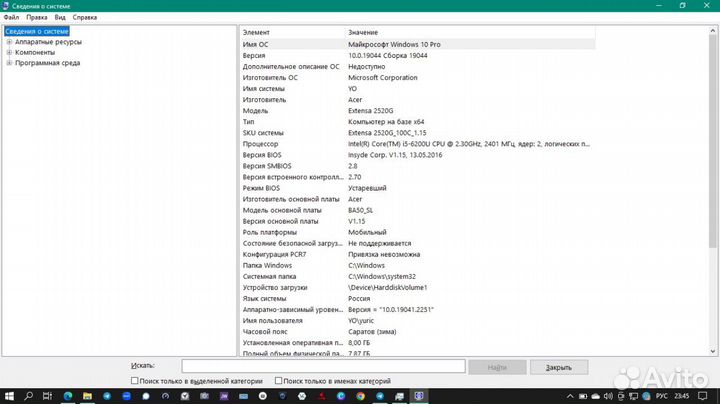720x404 pixels.
Task: Open the Справка menu
Action: pos(85,17)
